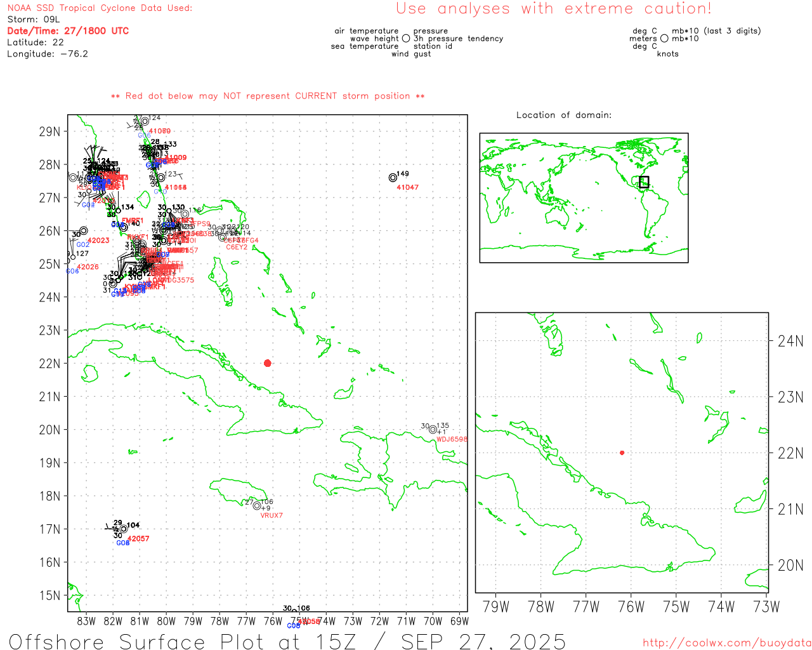Select the red 42026 buoy label
The image size is (812, 650).
[88, 267]
